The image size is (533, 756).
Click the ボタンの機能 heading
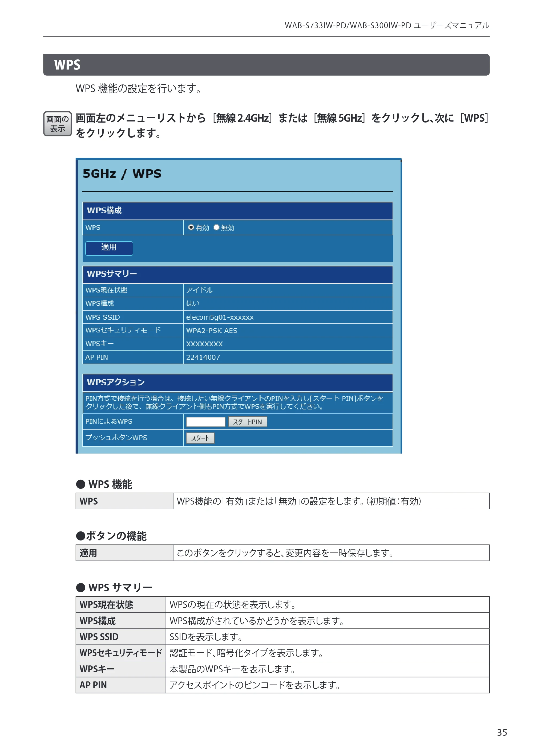(x=111, y=536)
